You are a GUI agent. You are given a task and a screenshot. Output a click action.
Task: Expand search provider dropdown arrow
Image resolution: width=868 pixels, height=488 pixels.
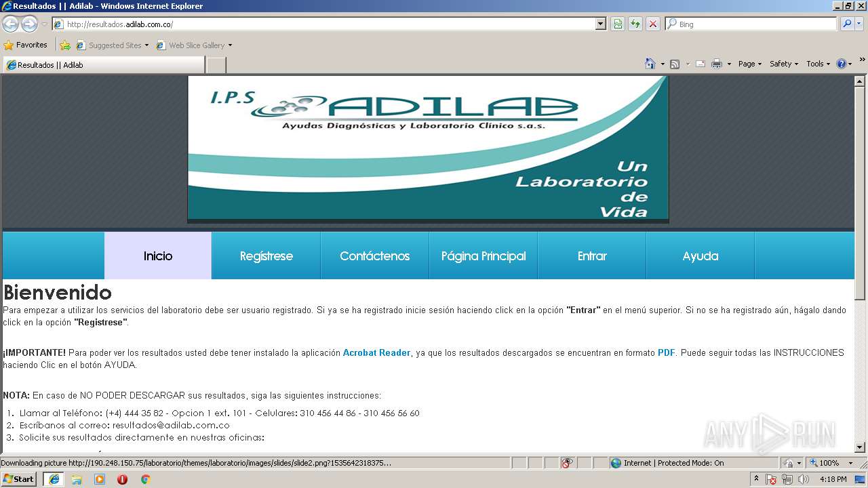pos(861,24)
